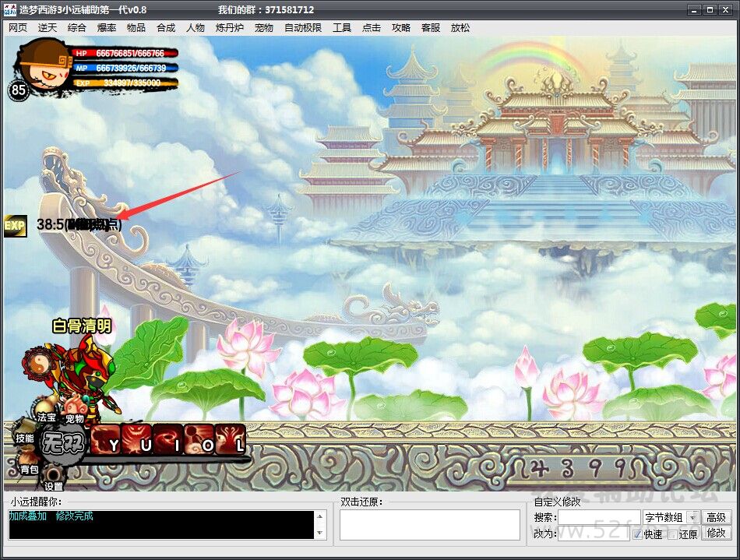Click the 高级 button
Viewport: 740px width, 560px height.
click(716, 517)
